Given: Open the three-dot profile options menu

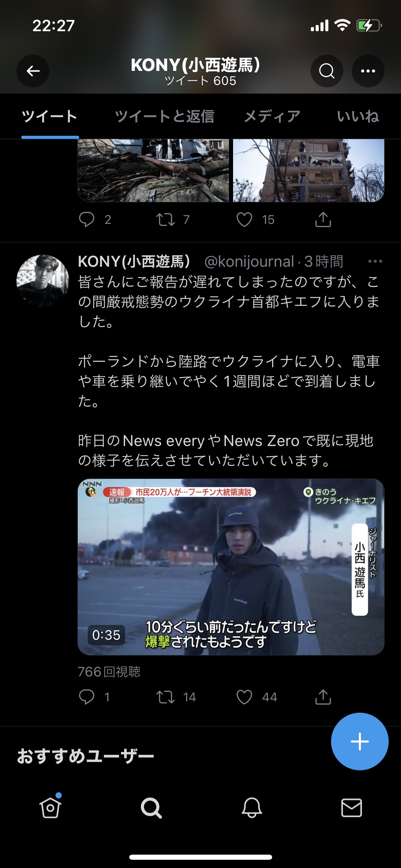Looking at the screenshot, I should pyautogui.click(x=368, y=71).
